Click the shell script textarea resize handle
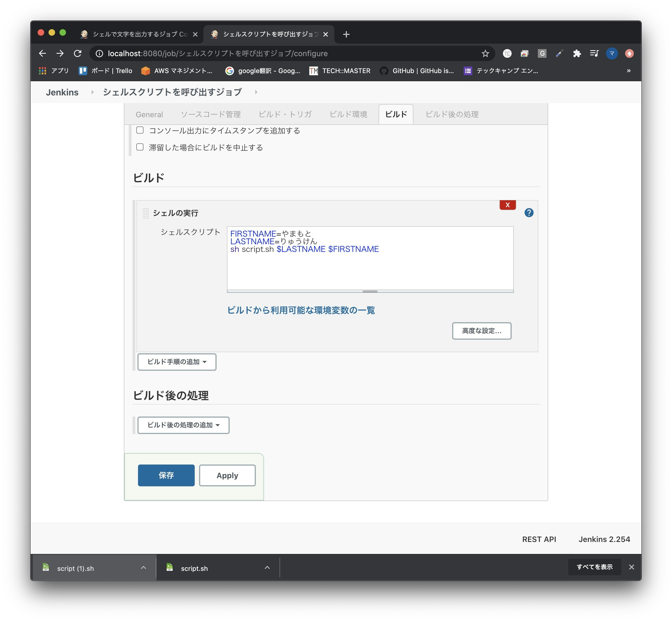Viewport: 672px width, 621px height. (370, 291)
